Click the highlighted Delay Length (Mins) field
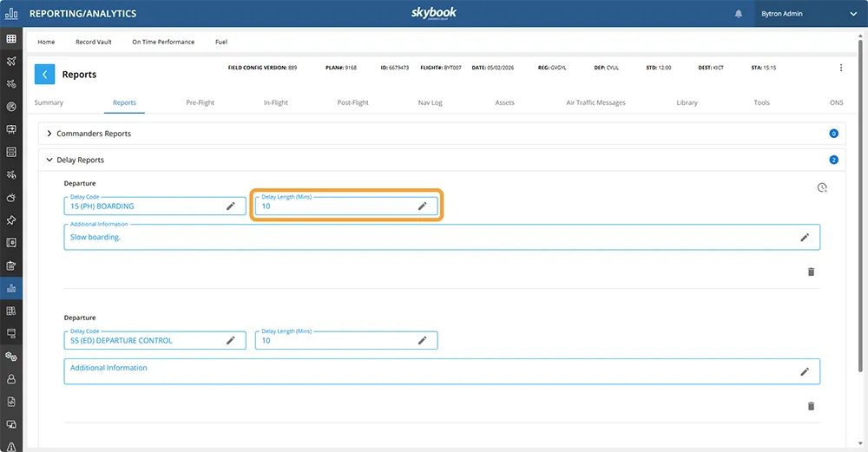 click(334, 206)
